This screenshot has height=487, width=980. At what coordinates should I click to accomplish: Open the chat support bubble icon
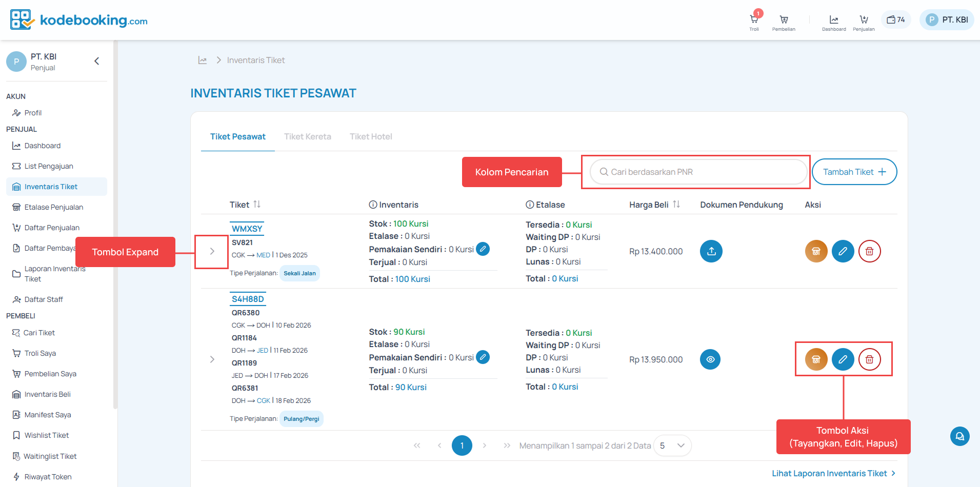click(x=959, y=436)
